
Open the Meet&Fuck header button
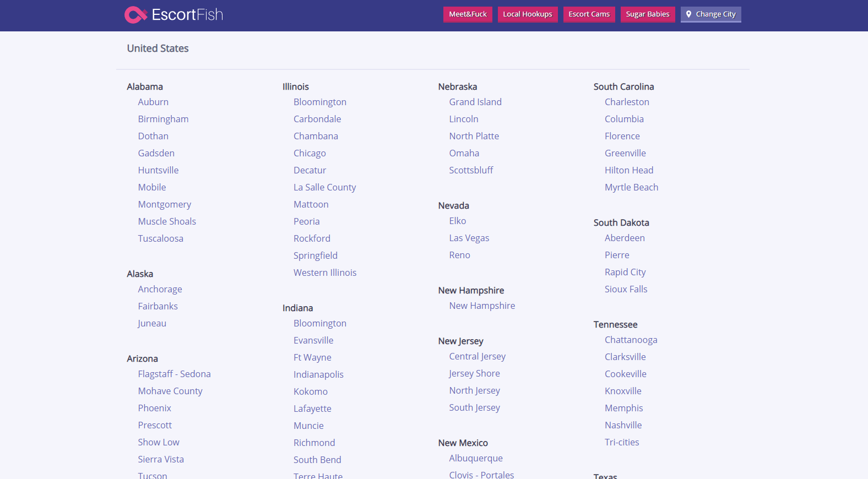point(468,14)
